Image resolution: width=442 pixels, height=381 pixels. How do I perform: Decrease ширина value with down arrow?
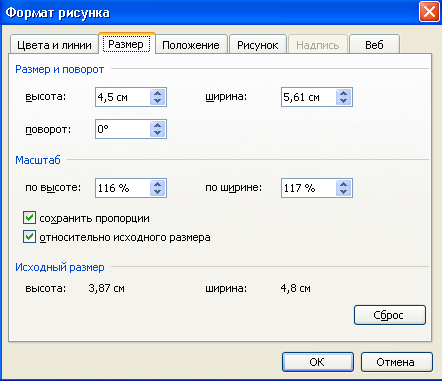pyautogui.click(x=344, y=101)
